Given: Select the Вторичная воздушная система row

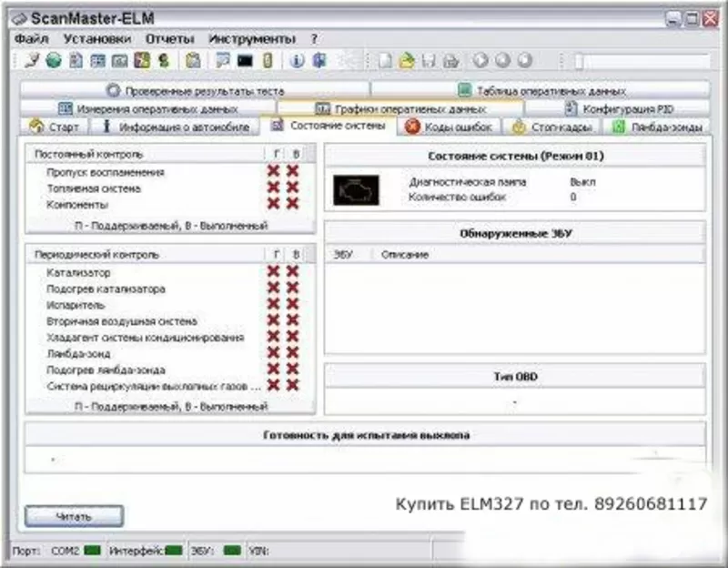Looking at the screenshot, I should (x=170, y=321).
